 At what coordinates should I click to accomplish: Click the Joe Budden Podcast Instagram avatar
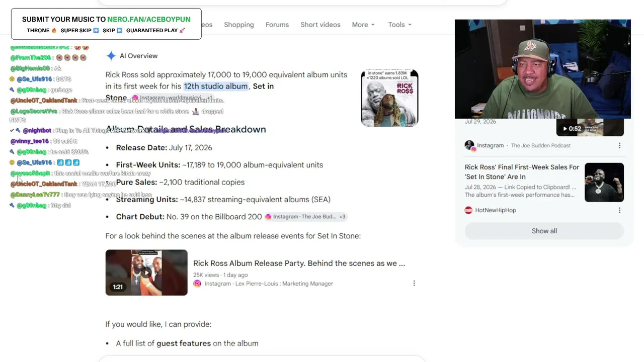[469, 145]
